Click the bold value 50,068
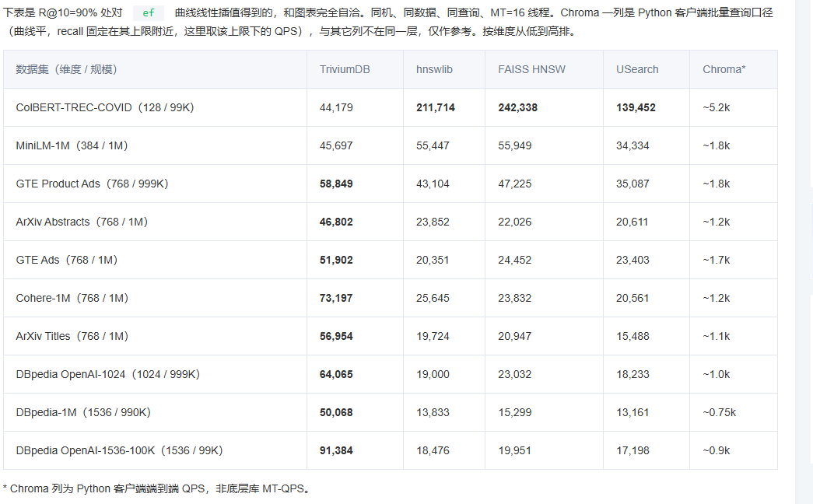The image size is (813, 504). point(336,412)
